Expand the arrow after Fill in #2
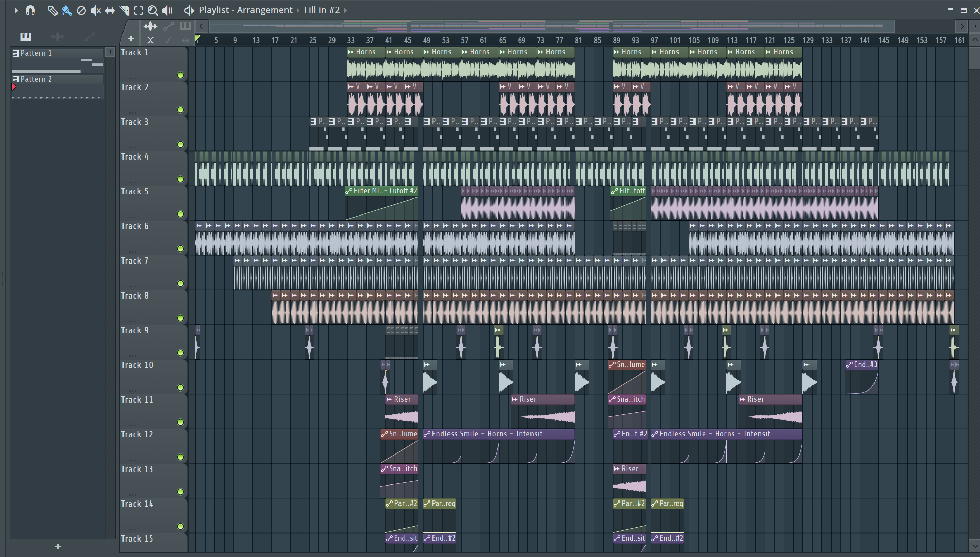 (x=345, y=10)
